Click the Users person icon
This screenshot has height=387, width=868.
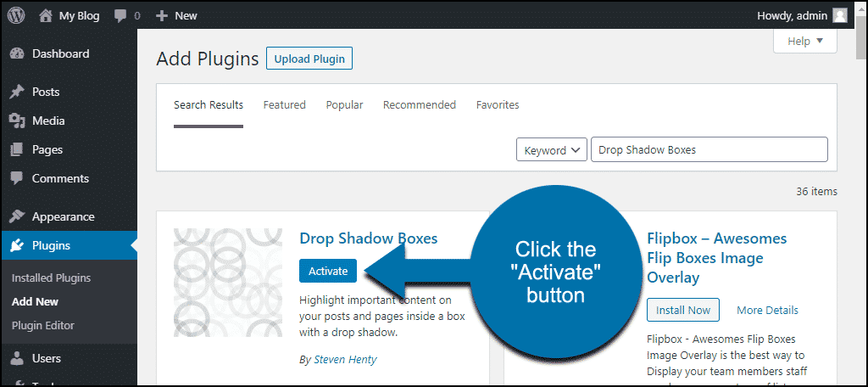(x=17, y=359)
